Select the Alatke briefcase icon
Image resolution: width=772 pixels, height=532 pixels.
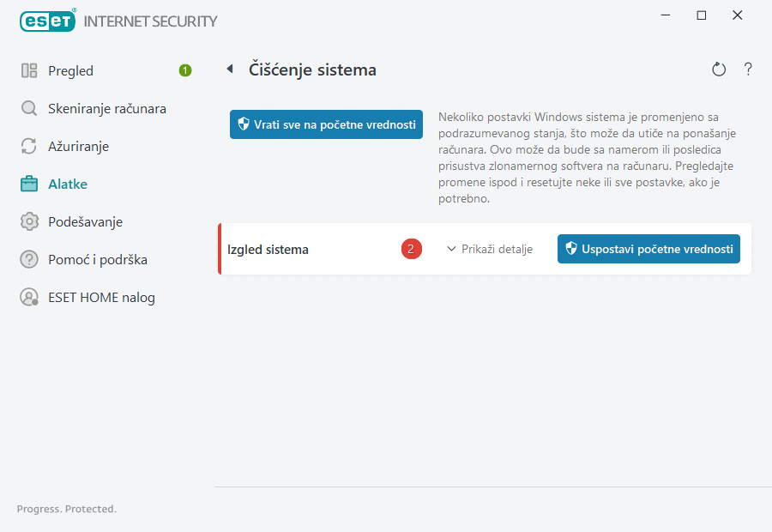[x=29, y=184]
